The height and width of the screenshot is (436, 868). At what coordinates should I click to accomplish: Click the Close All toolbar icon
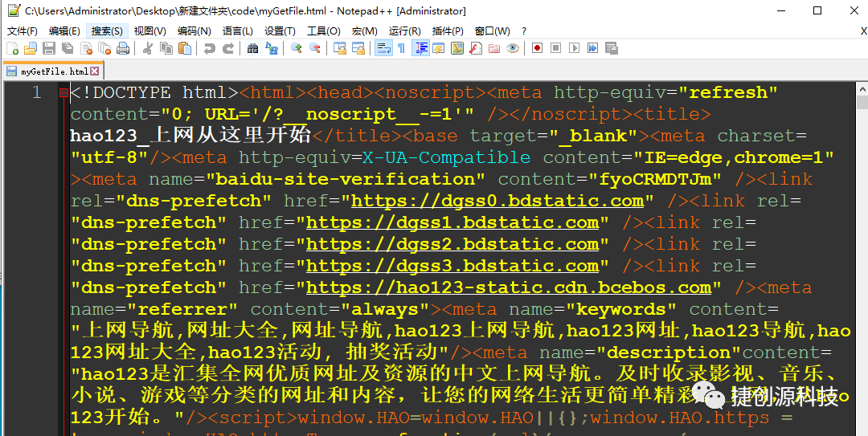click(104, 48)
